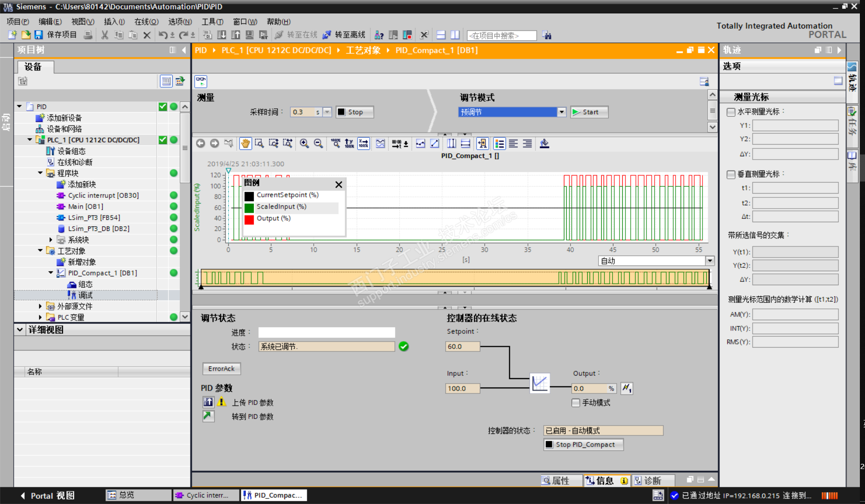The image size is (865, 504).
Task: Activate the vertical zoom selection tool
Action: 274,144
